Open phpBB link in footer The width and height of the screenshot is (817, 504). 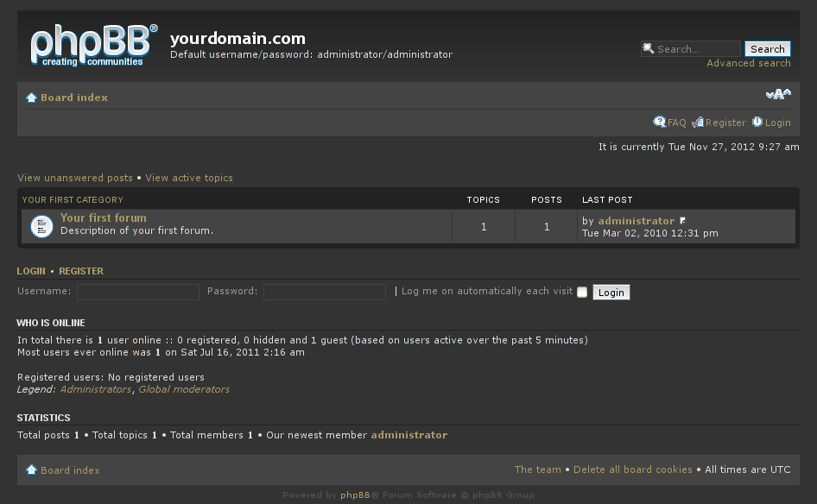coord(355,495)
